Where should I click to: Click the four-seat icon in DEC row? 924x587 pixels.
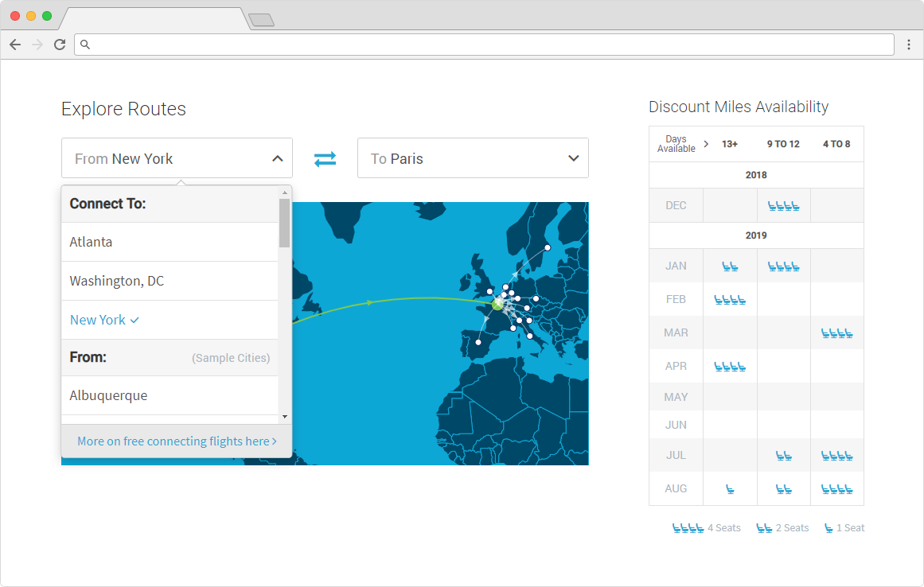(783, 204)
